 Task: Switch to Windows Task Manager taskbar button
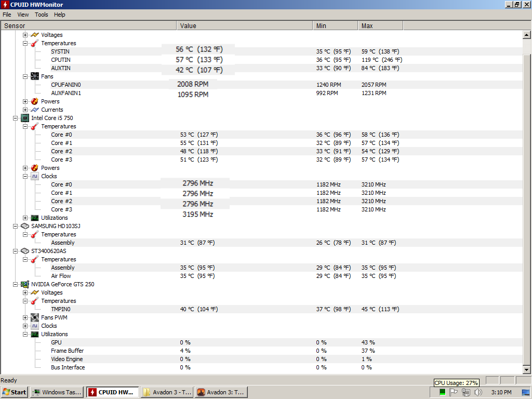click(57, 392)
